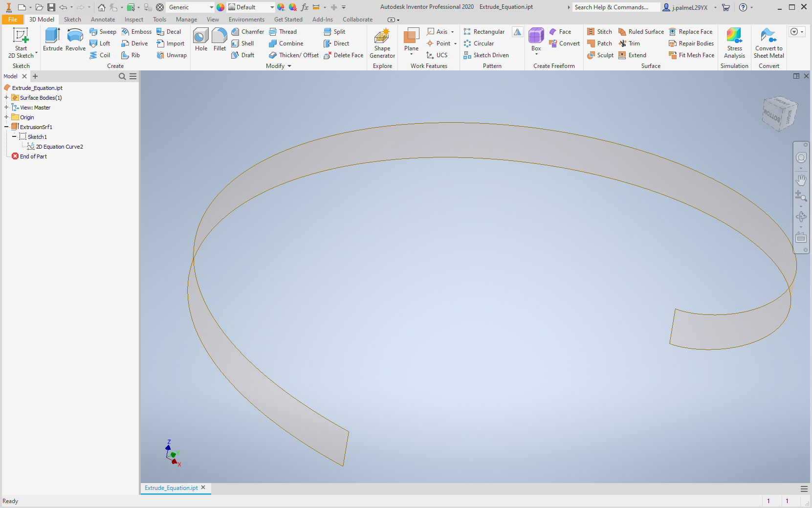
Task: Click End of Part marker
Action: (x=29, y=156)
